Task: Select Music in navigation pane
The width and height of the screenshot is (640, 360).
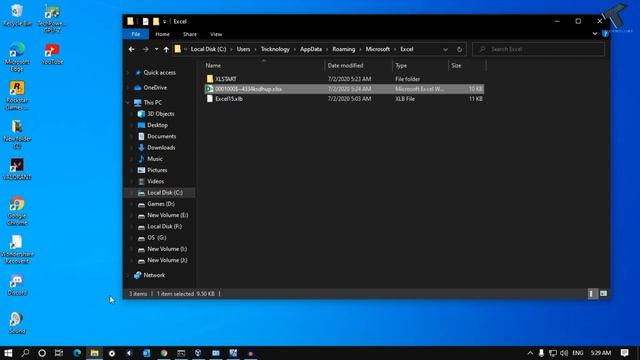Action: tap(155, 159)
